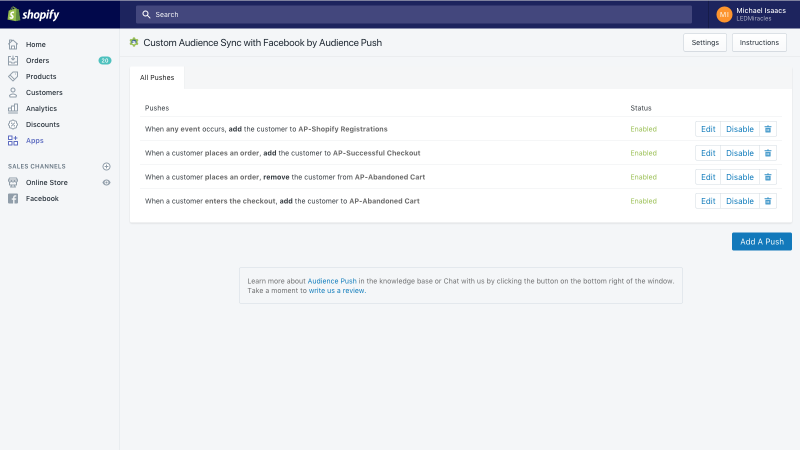Click the search magnifier icon
Viewport: 800px width, 450px height.
coord(146,14)
